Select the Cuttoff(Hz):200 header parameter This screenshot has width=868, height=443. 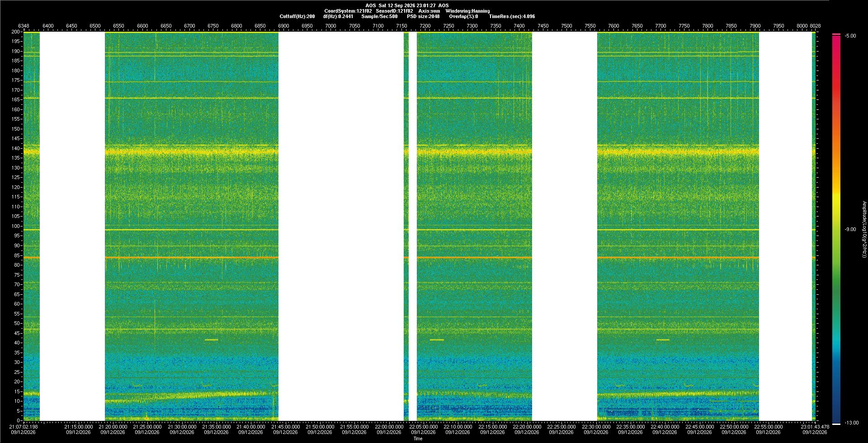(x=297, y=16)
